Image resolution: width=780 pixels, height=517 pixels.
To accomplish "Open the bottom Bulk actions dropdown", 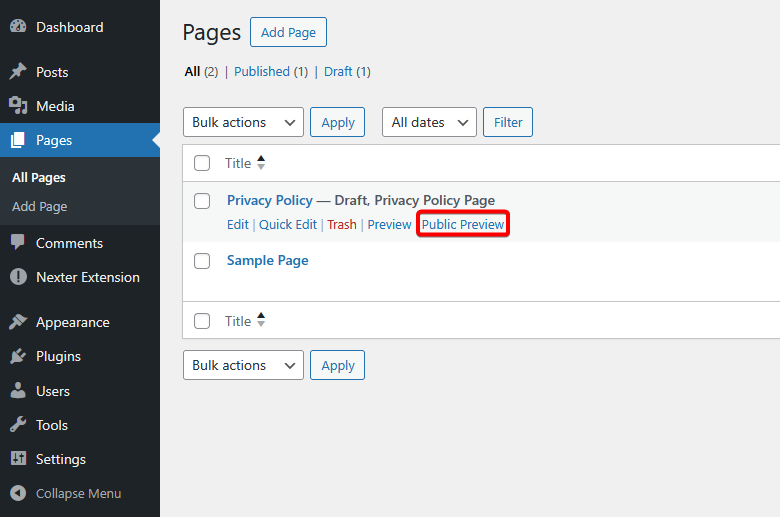I will pyautogui.click(x=243, y=365).
